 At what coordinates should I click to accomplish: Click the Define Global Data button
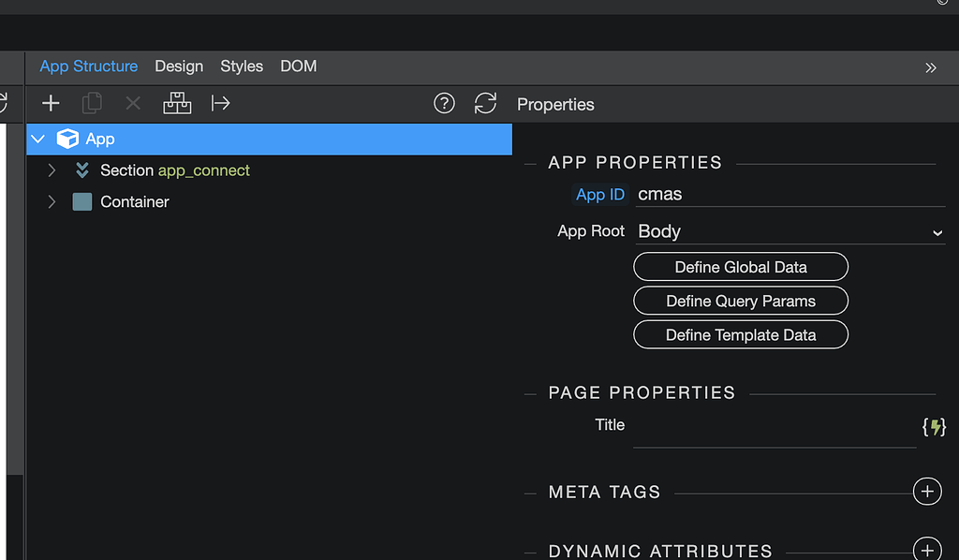click(x=740, y=267)
